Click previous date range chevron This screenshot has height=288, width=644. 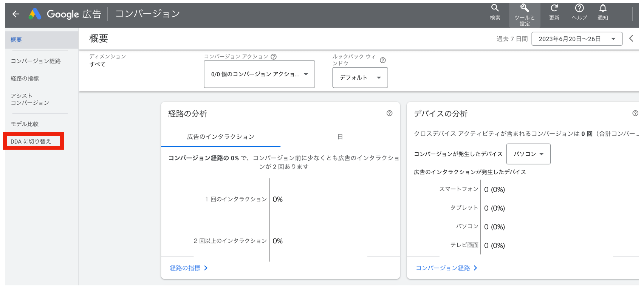click(x=631, y=39)
